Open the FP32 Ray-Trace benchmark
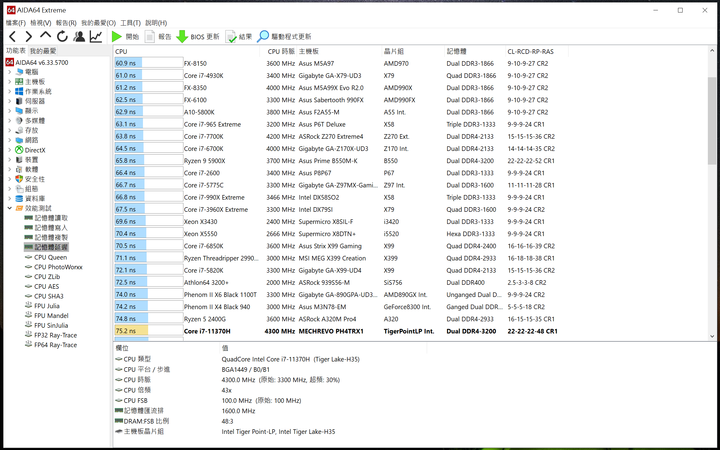The image size is (720, 450). coord(51,335)
